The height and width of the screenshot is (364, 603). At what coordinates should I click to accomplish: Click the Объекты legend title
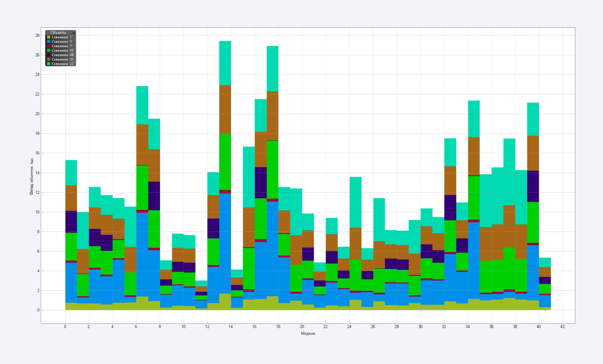point(58,33)
